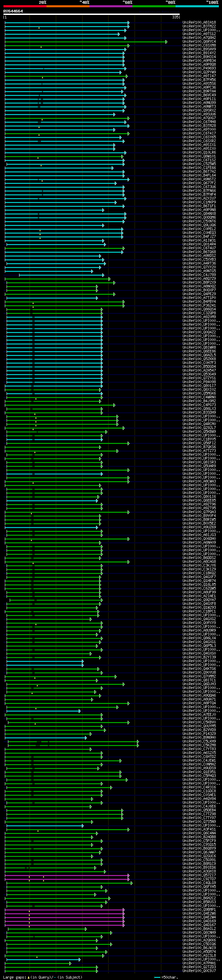Select hit UniRef100_Q4E2W6

pyautogui.click(x=199, y=913)
